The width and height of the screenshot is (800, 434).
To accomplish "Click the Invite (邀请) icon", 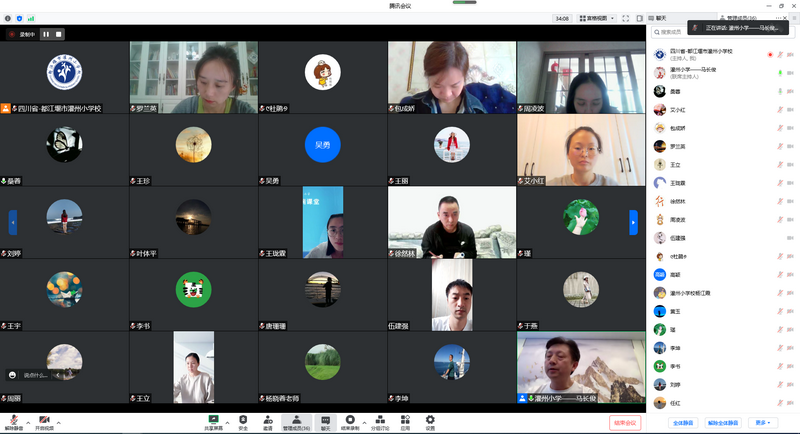I will coord(268,420).
